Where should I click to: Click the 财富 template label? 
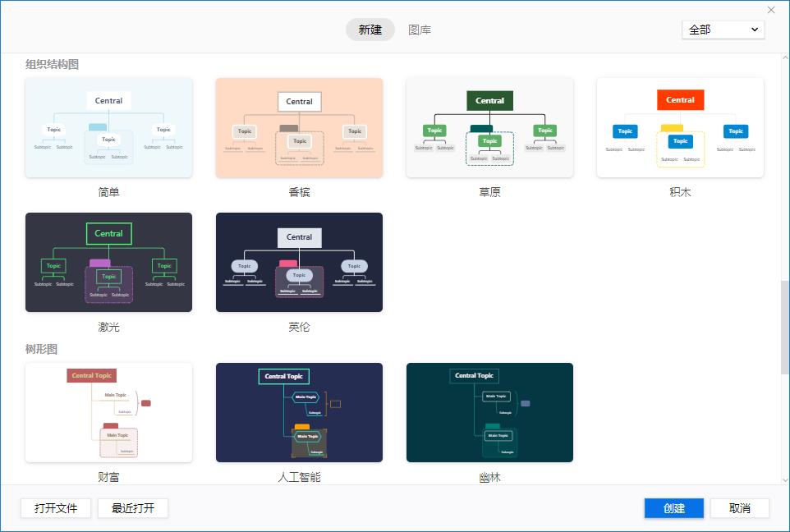point(109,476)
